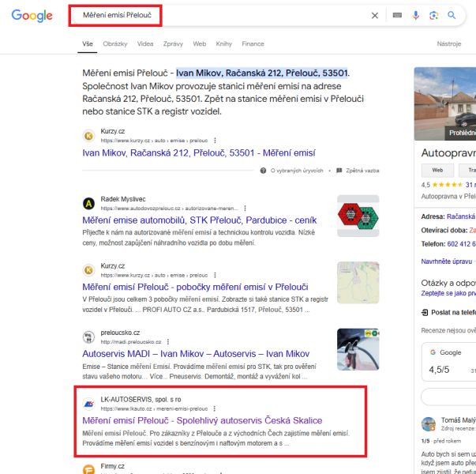Select the Vše search tab
The height and width of the screenshot is (474, 476).
[88, 43]
